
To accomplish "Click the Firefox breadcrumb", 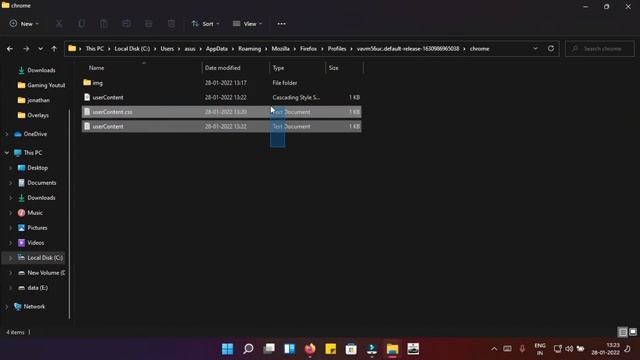I will (x=308, y=49).
